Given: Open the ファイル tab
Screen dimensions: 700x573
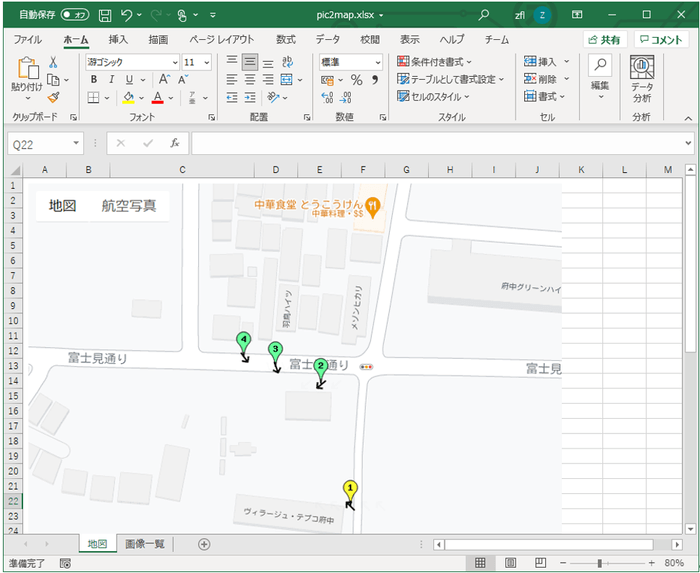Looking at the screenshot, I should click(x=28, y=40).
